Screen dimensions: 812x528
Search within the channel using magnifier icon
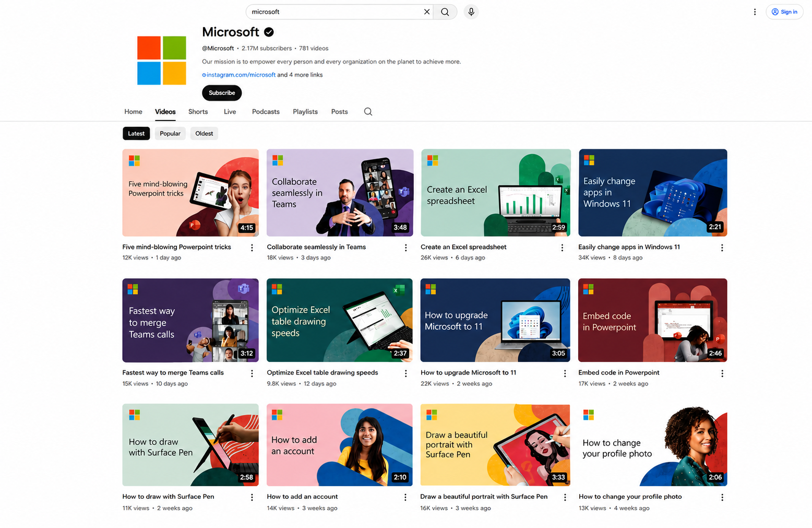tap(368, 112)
